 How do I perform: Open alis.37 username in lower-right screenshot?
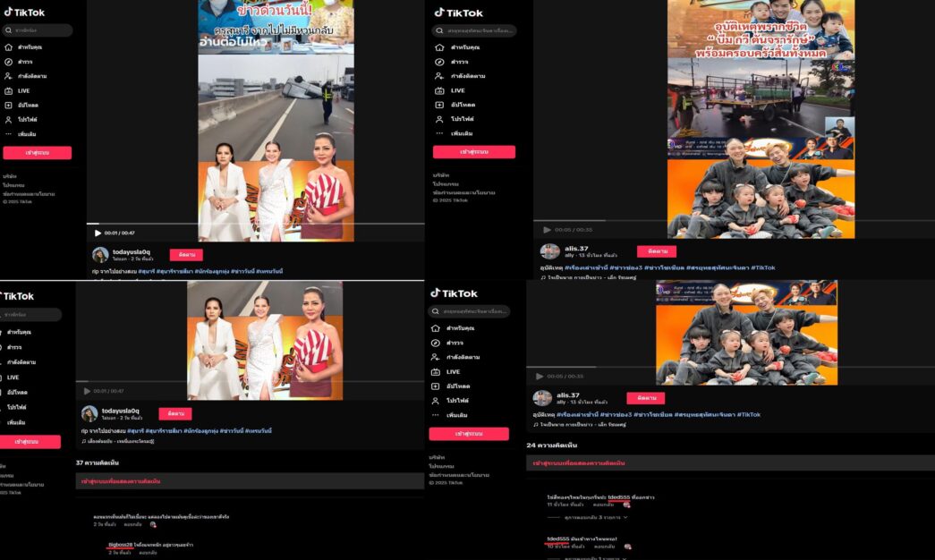tap(567, 395)
